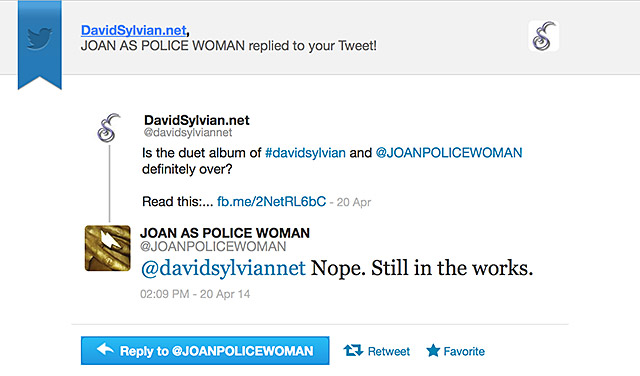Open the #davidsylvian hashtag
Screen dimensions: 640x376
pyautogui.click(x=305, y=153)
